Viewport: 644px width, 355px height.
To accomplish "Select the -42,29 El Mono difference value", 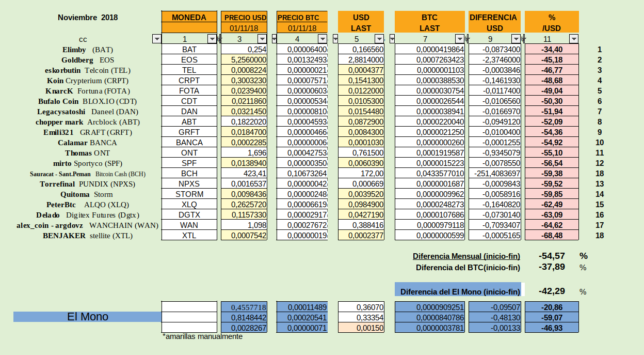I will pos(551,291).
